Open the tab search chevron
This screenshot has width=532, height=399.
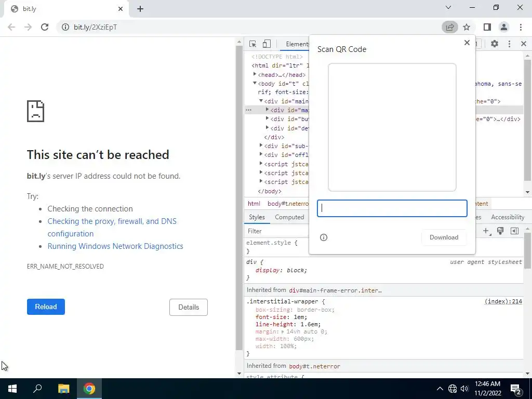click(448, 7)
